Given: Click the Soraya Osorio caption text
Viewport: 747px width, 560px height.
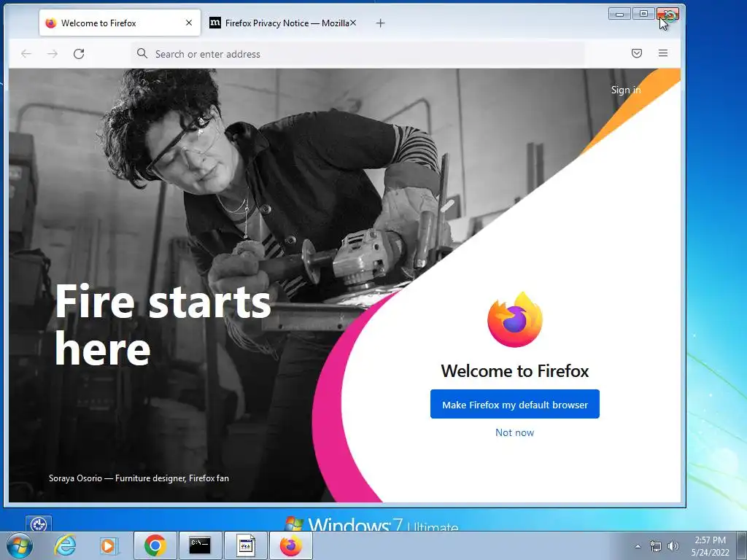Looking at the screenshot, I should coord(139,478).
